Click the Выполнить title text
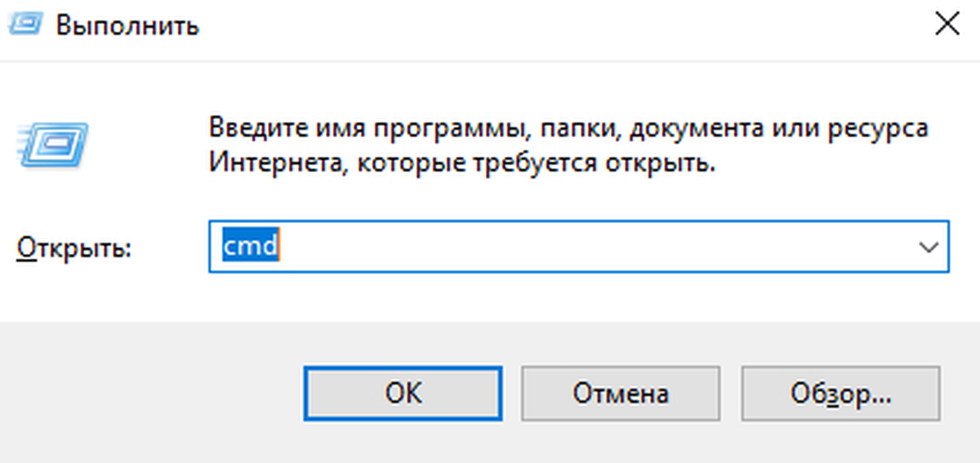Image resolution: width=980 pixels, height=463 pixels. pyautogui.click(x=127, y=25)
